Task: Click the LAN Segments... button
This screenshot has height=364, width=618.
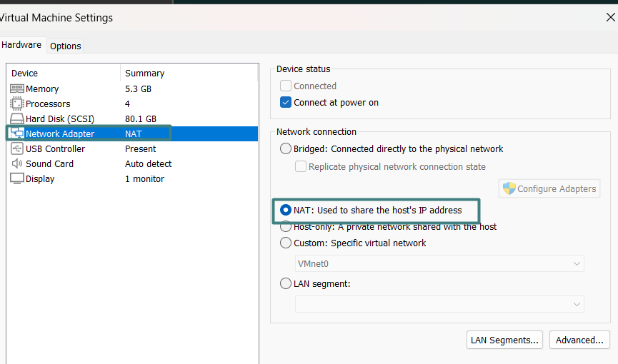Action: pyautogui.click(x=504, y=340)
